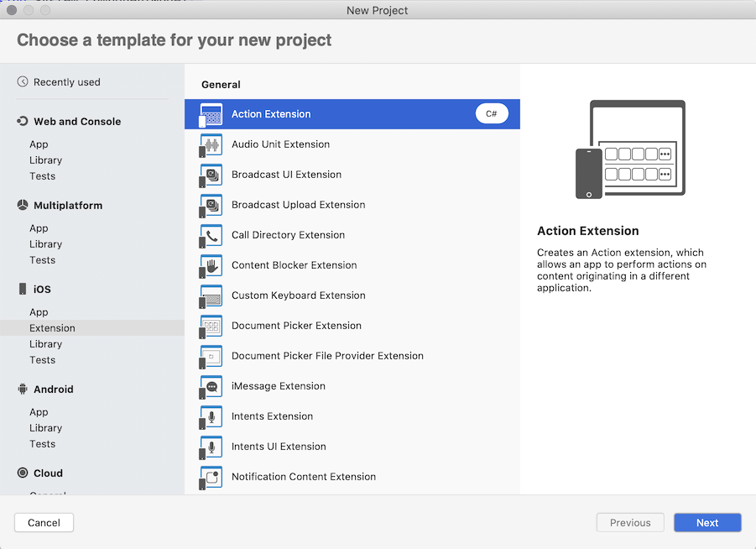Click the Notification Content Extension icon

(211, 478)
